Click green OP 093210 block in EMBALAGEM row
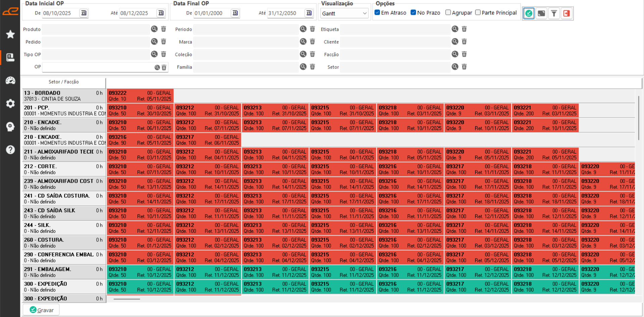This screenshot has height=317, width=644. pos(140,272)
